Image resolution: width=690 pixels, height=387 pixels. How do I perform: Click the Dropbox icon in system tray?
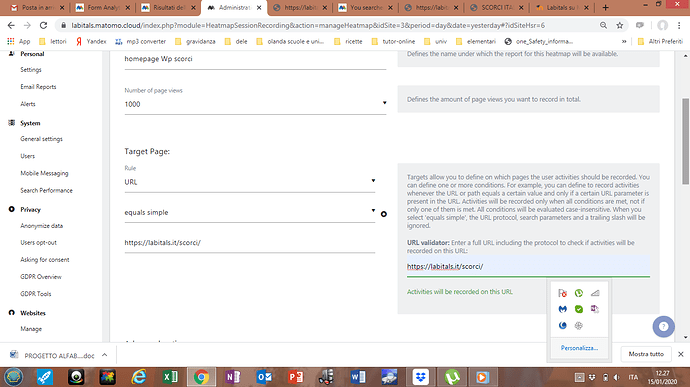[x=592, y=377]
